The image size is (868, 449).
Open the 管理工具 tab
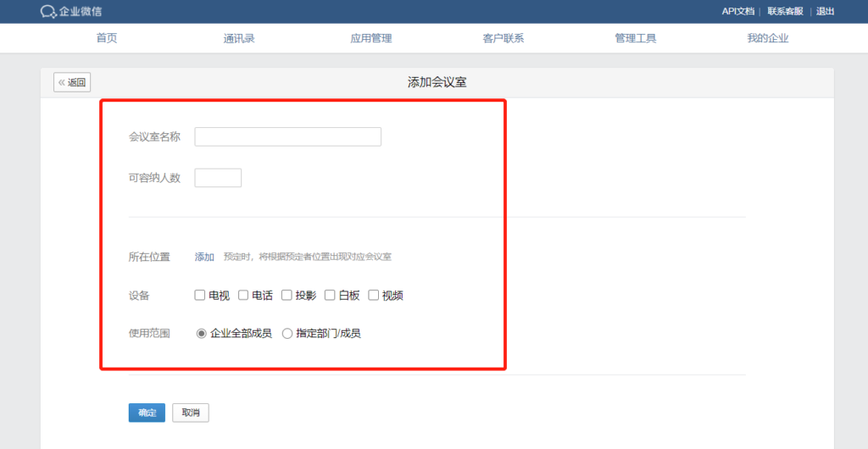tap(636, 38)
